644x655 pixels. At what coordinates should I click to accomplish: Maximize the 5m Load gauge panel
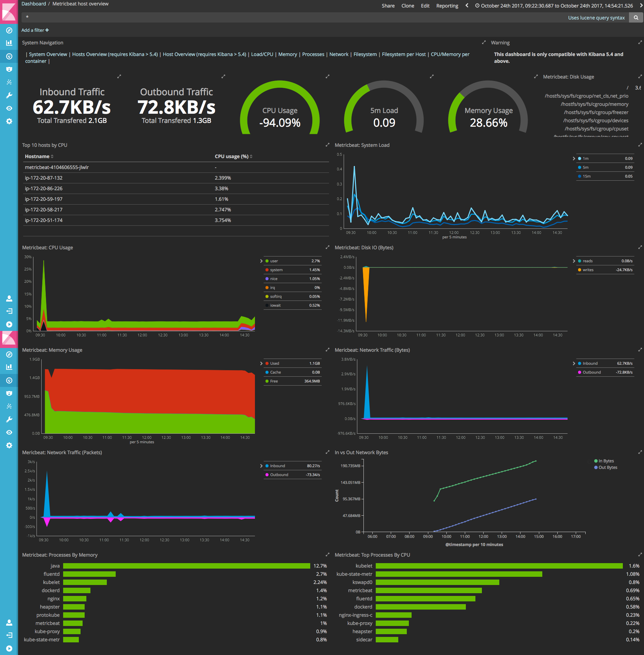tap(432, 76)
